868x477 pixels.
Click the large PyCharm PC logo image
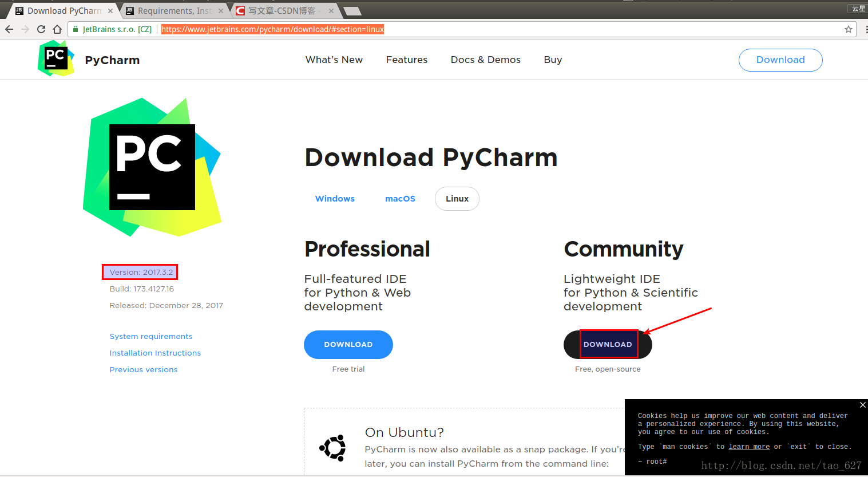[152, 167]
